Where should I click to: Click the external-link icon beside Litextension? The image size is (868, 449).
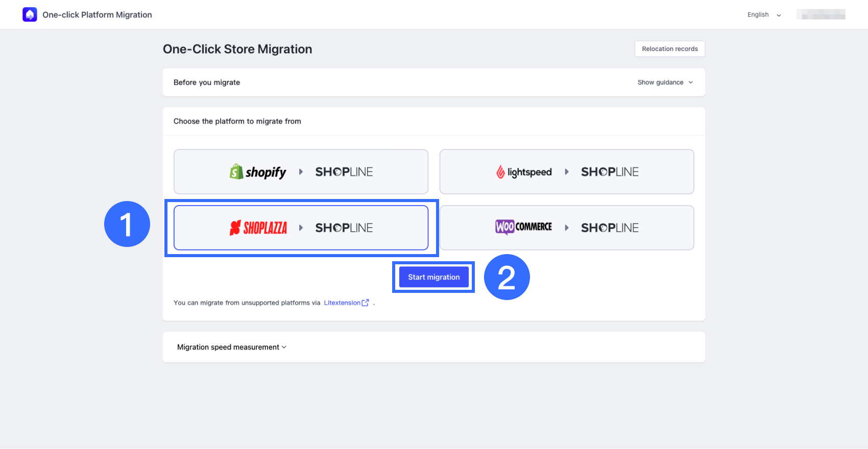click(x=365, y=303)
